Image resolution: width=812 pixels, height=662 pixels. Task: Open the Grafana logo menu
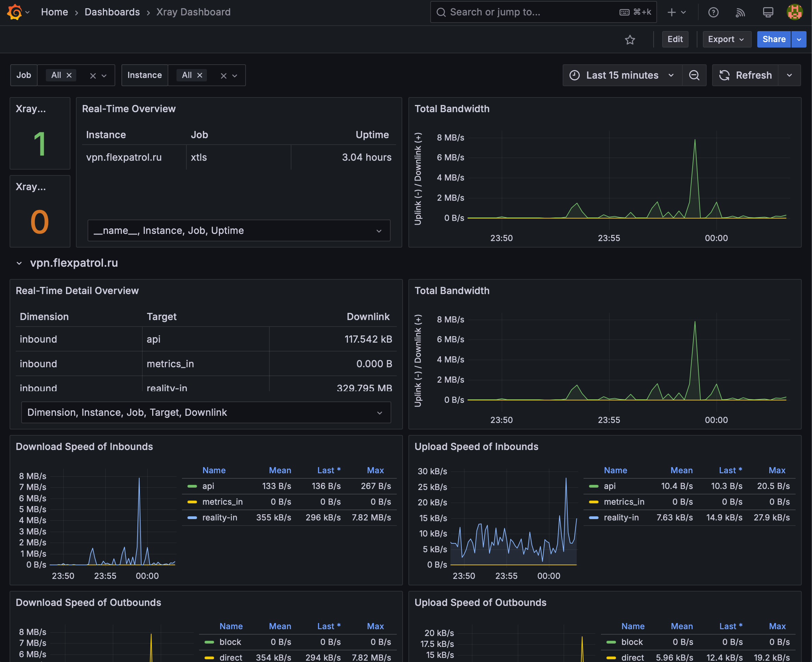coord(14,12)
